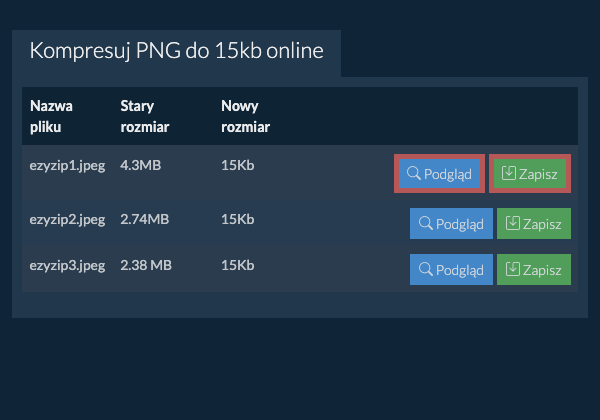Click the Nowy rozmiar column header
Image resolution: width=600 pixels, height=420 pixels.
pyautogui.click(x=246, y=116)
